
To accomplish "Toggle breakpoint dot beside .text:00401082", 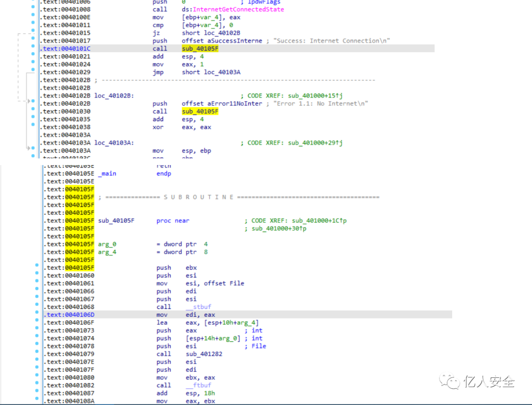I will click(x=37, y=383).
